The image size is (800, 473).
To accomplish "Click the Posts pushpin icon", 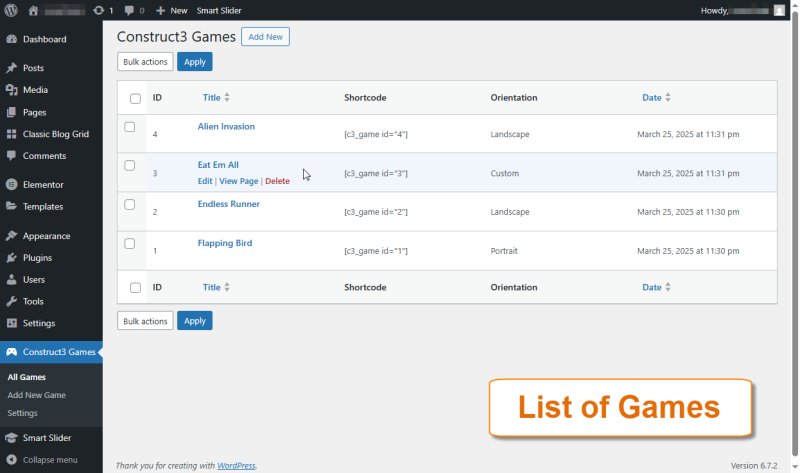I will coord(12,68).
